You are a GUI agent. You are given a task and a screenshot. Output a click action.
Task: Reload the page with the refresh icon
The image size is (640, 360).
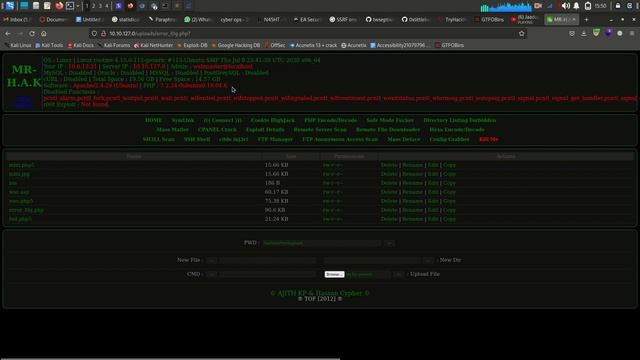point(32,33)
